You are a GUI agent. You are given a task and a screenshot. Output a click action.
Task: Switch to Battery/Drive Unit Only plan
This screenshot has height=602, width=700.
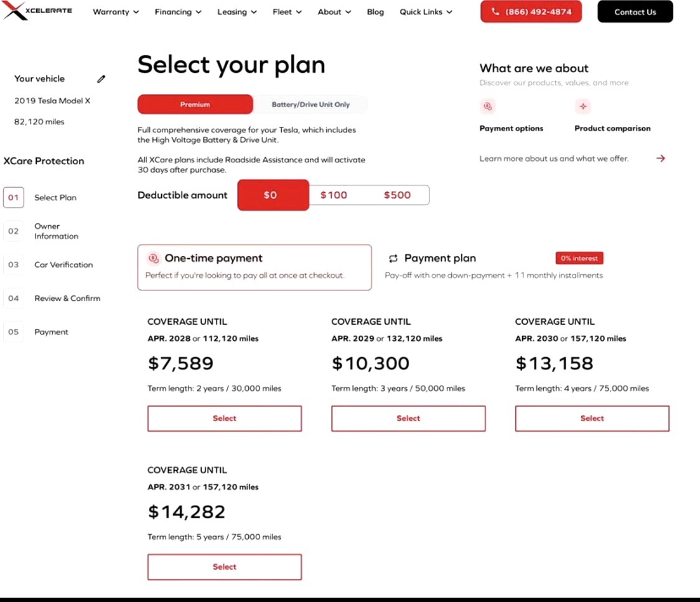pos(310,104)
